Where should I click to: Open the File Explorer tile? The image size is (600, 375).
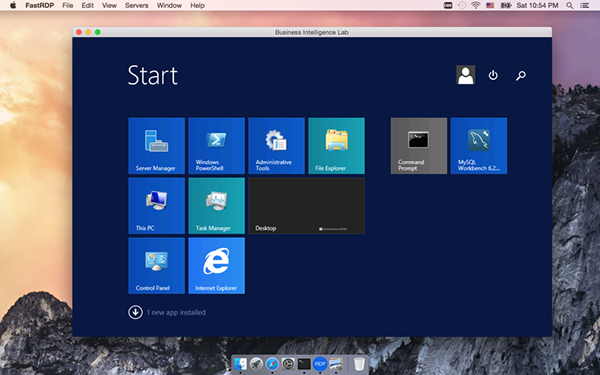[336, 146]
